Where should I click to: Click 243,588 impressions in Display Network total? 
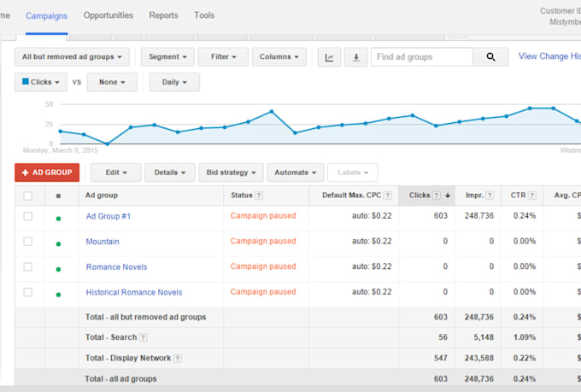pos(479,358)
